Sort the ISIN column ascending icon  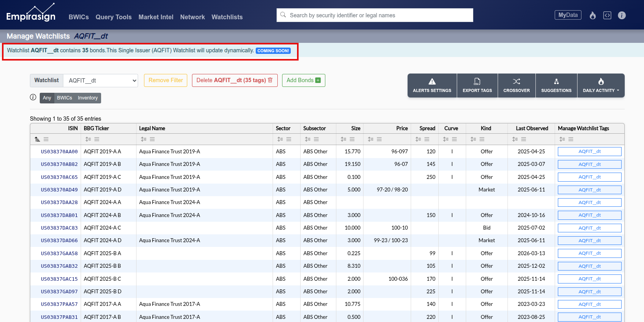click(x=37, y=139)
